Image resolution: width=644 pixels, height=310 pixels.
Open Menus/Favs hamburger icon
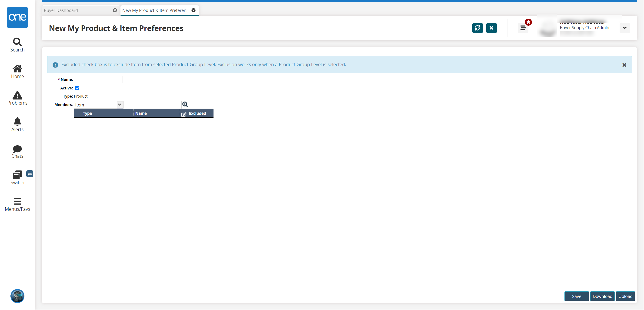point(17,201)
